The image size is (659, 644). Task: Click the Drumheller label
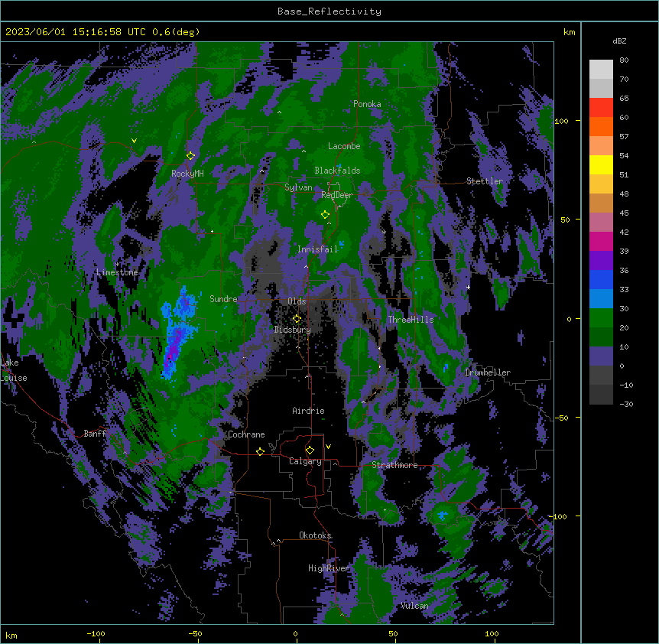[488, 372]
